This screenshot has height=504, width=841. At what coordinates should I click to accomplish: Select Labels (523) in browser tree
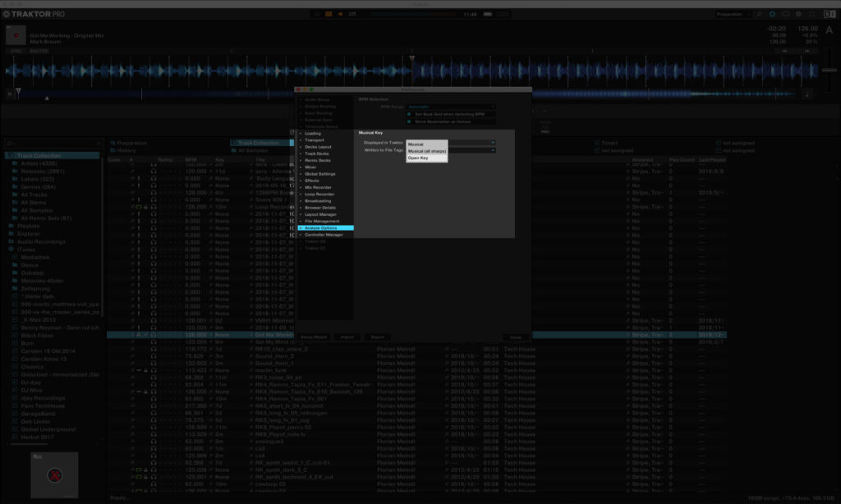tap(38, 179)
